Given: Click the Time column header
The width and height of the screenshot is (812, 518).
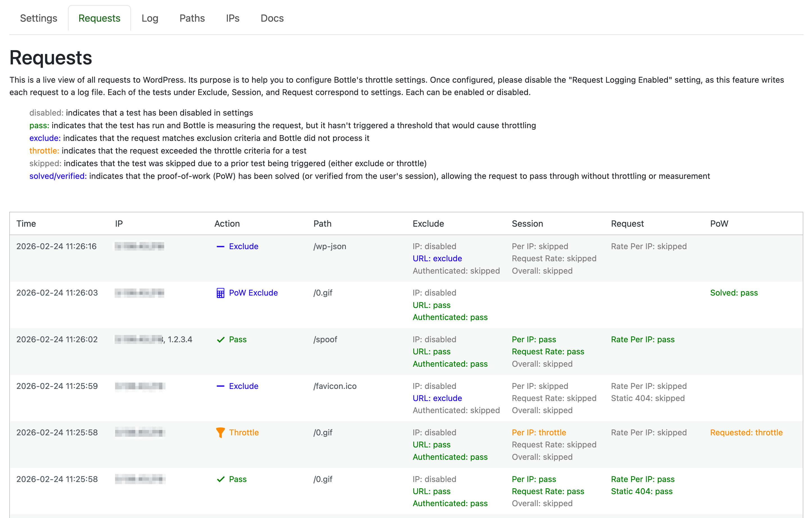Looking at the screenshot, I should point(26,224).
